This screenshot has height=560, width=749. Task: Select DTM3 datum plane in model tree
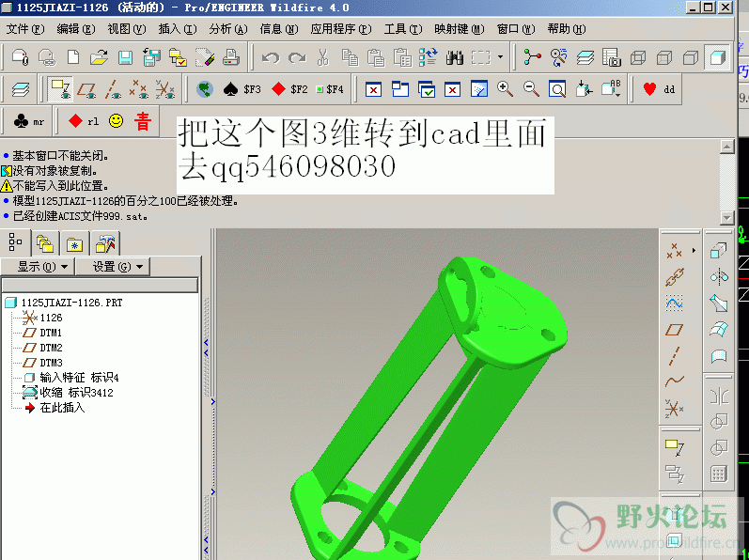pos(42,363)
